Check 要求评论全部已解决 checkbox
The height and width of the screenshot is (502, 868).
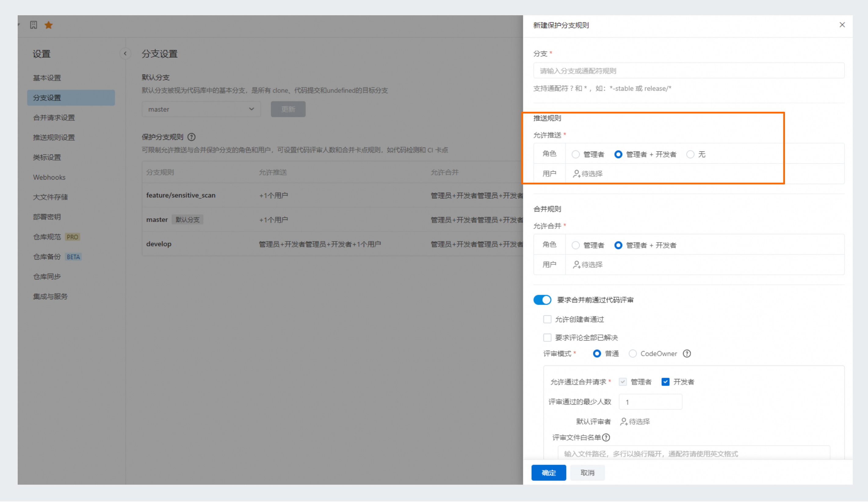(x=547, y=337)
